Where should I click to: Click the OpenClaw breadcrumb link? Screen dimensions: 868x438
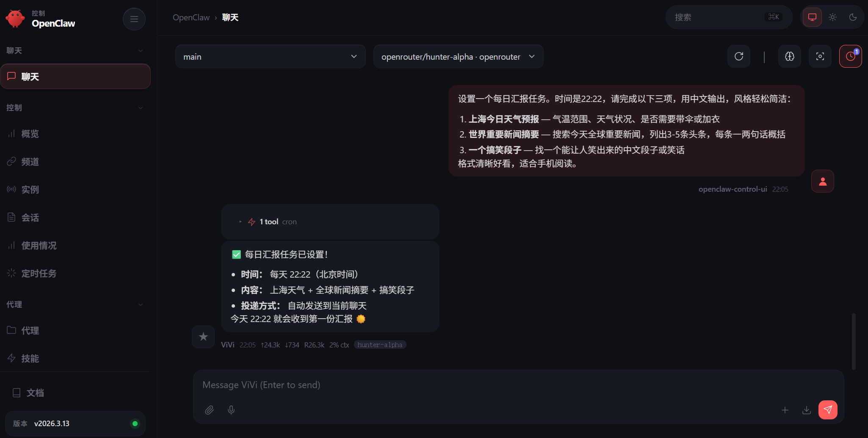191,17
